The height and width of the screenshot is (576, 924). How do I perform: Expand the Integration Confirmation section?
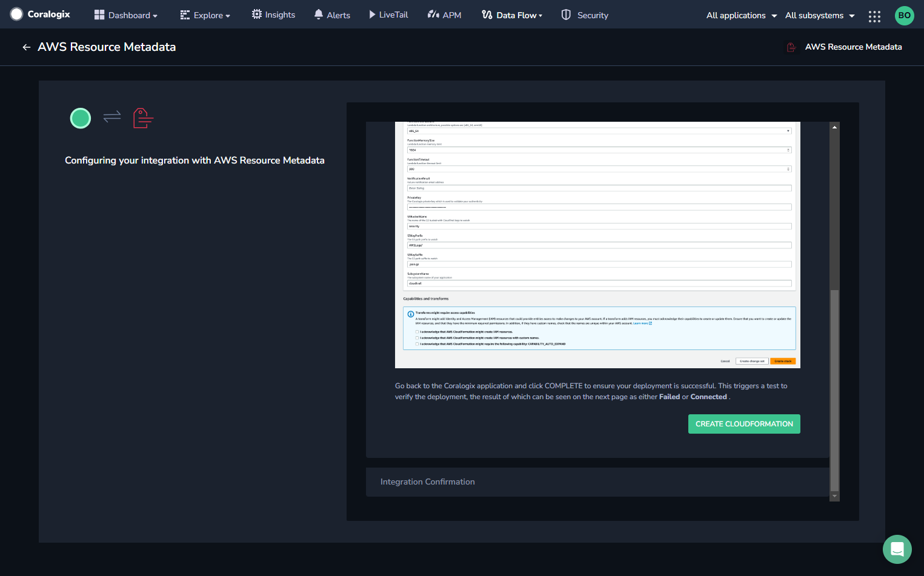coord(597,482)
